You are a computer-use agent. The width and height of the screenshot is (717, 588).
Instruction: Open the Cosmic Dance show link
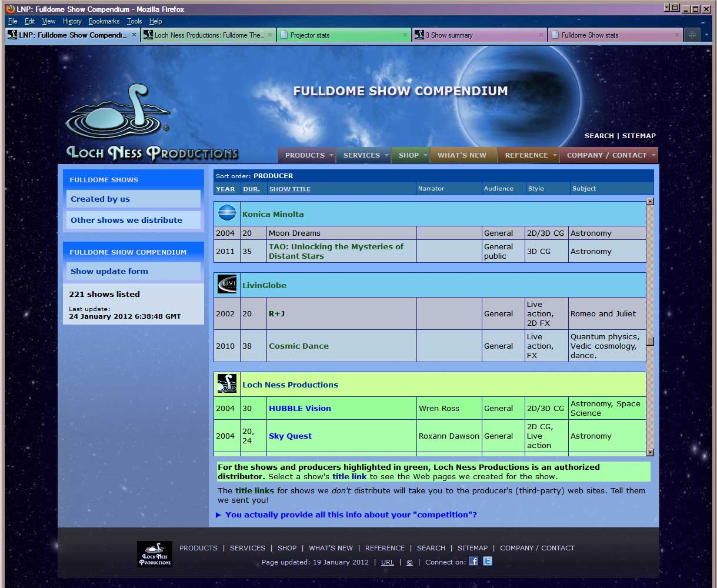point(299,346)
